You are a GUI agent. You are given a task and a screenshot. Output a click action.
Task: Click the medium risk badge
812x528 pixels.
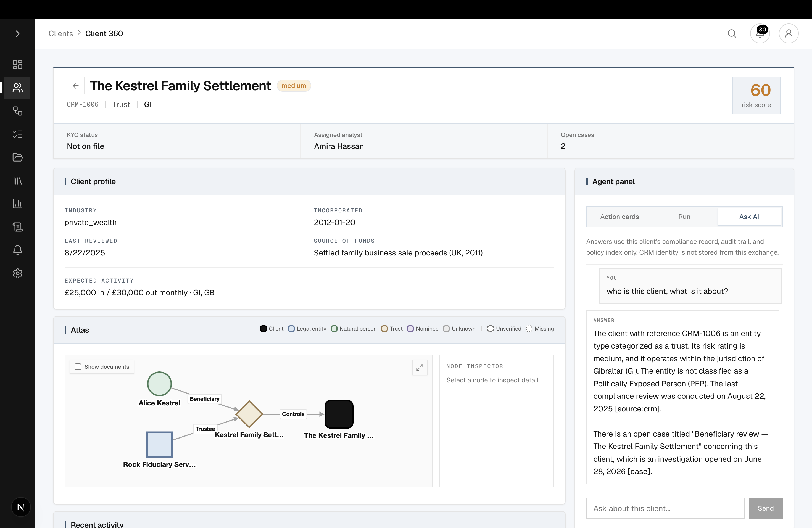point(294,86)
